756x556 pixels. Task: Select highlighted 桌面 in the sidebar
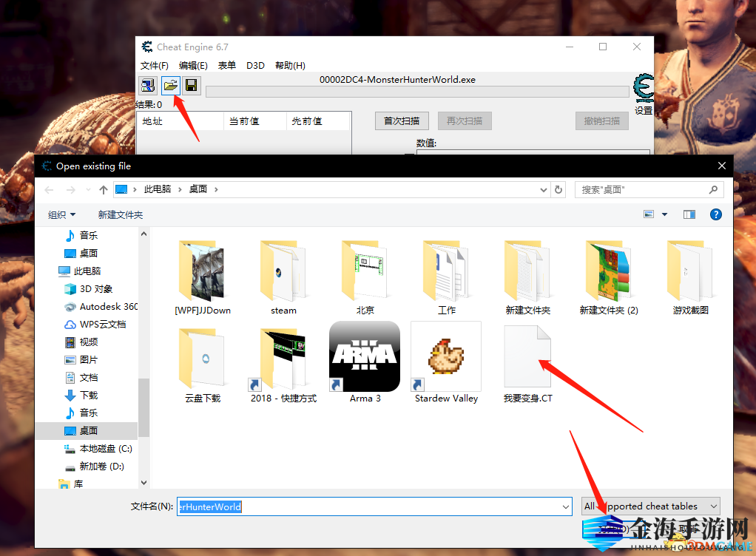tap(87, 431)
